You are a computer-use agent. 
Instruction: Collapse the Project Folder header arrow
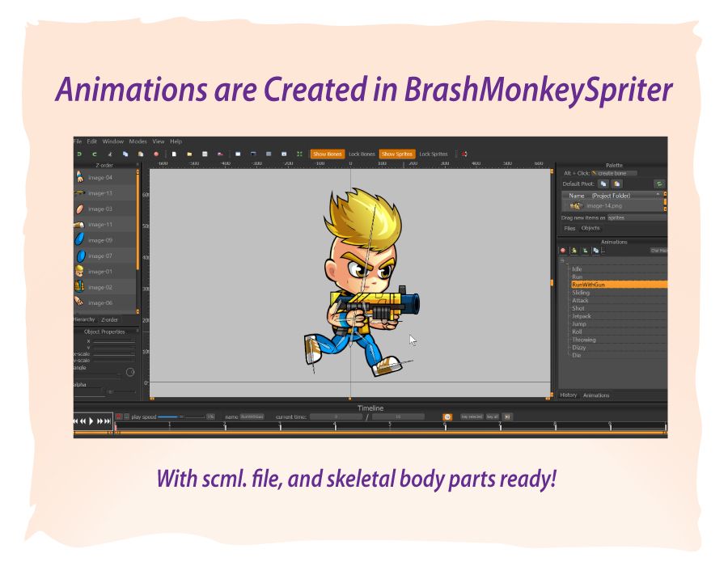(x=658, y=195)
